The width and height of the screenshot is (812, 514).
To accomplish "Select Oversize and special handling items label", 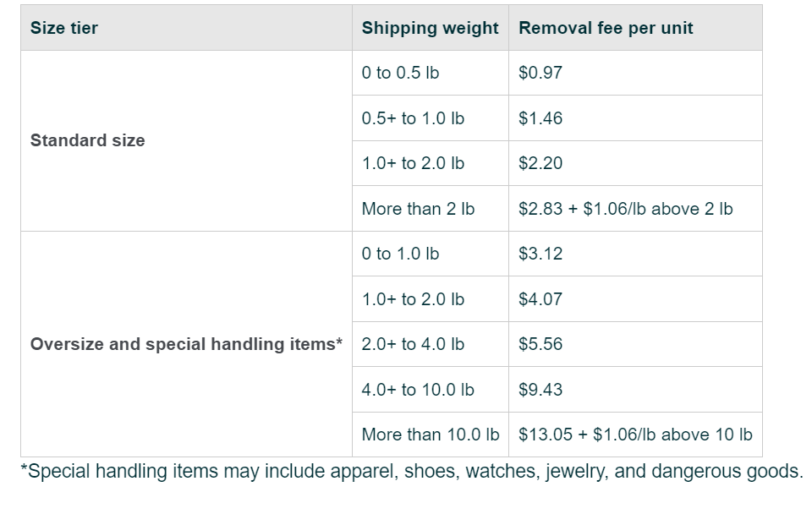I will point(186,344).
